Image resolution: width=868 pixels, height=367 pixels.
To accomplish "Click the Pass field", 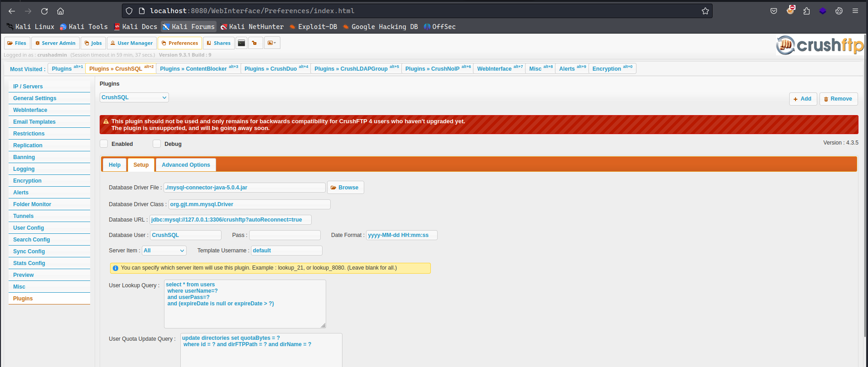I will click(x=285, y=235).
